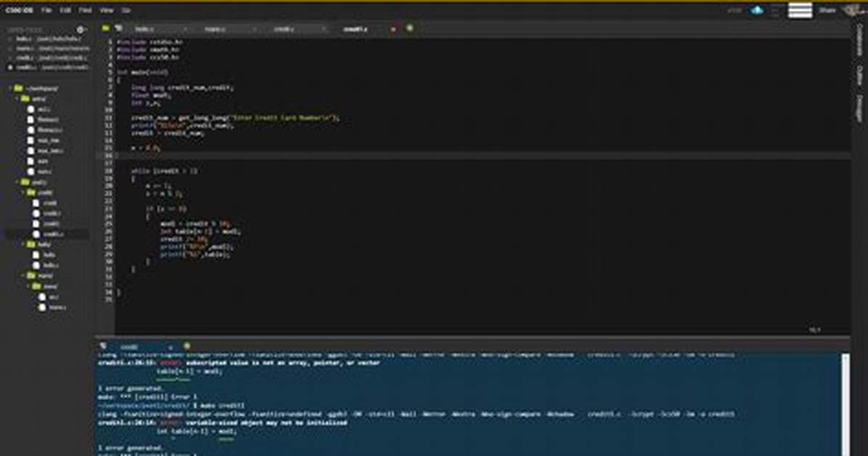Click line number 16 in the gutter
The image size is (868, 456).
tap(109, 155)
